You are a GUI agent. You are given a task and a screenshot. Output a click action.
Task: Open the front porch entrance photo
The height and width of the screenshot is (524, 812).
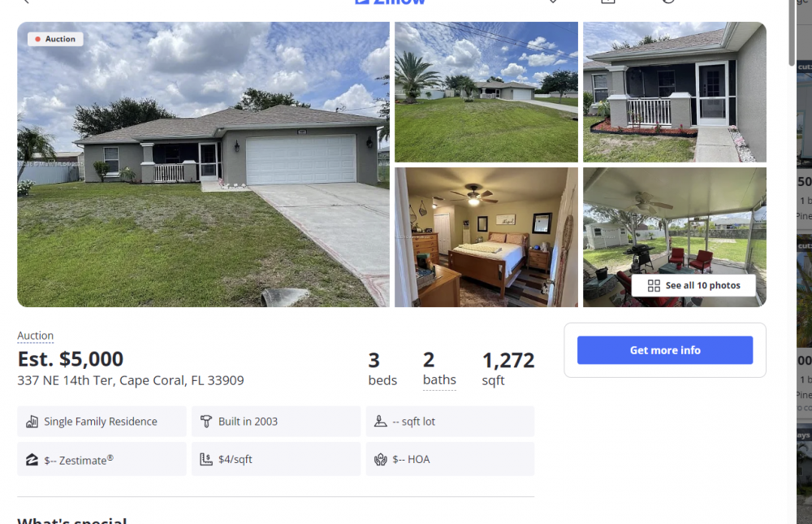[675, 92]
